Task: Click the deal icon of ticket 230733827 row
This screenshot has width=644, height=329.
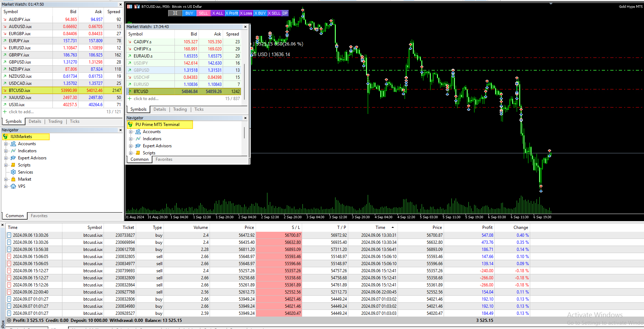Action: (9, 235)
